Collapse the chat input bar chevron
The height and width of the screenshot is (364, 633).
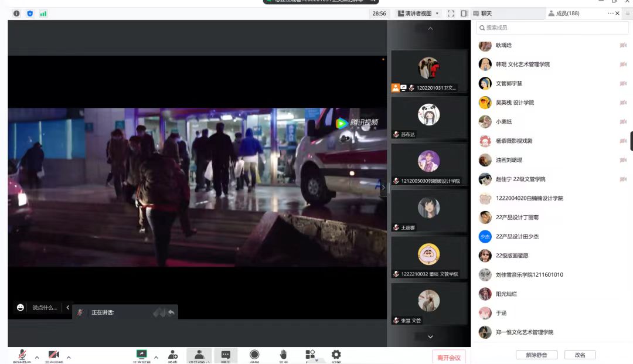tap(68, 308)
